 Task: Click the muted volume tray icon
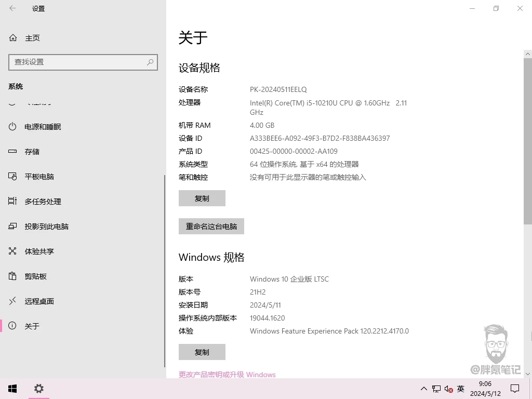448,389
